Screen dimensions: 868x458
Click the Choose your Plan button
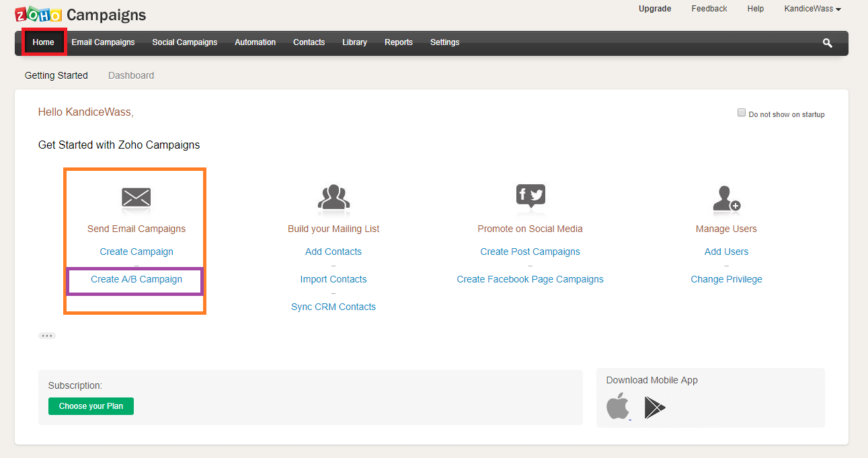(x=91, y=406)
